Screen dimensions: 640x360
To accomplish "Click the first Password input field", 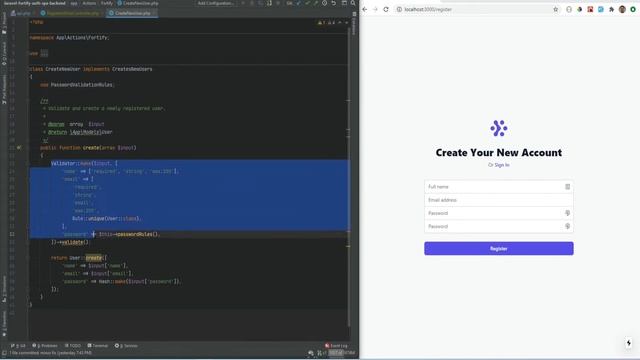I will pos(498,213).
